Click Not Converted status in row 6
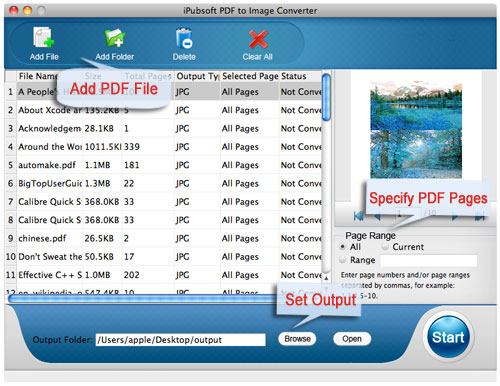The width and height of the screenshot is (500, 386). 301,183
